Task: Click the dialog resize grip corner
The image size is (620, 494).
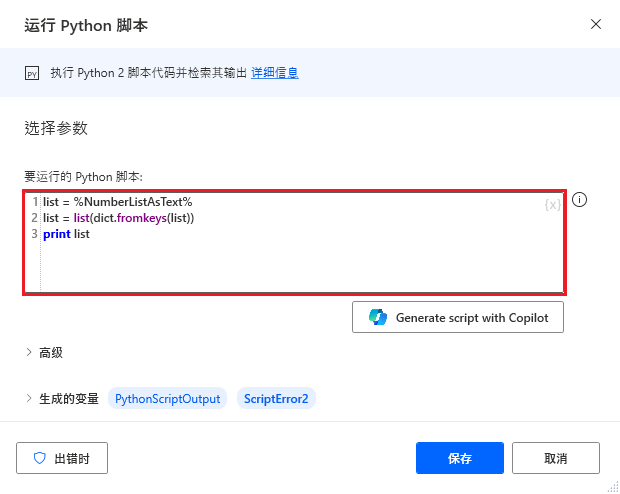Action: 612,487
